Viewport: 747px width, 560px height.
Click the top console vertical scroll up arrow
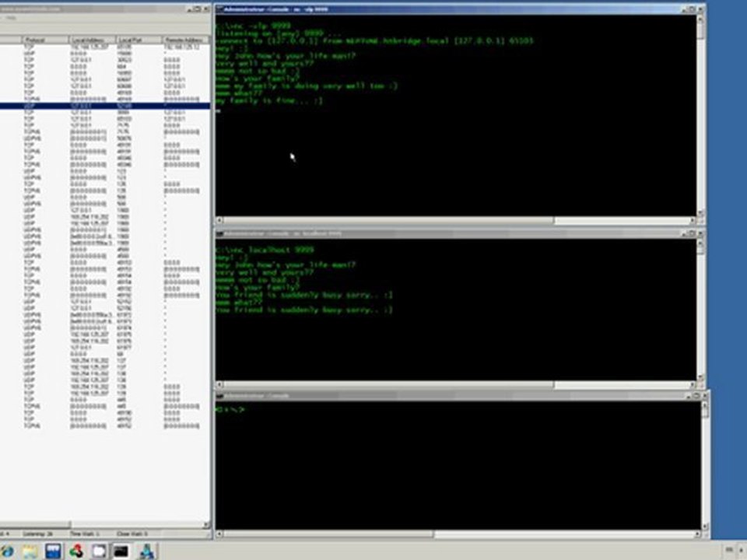point(700,19)
